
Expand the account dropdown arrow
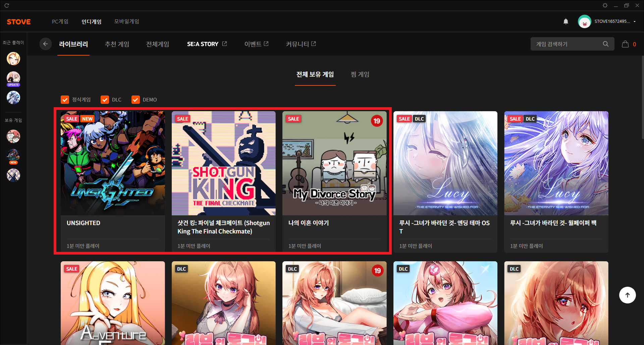(x=635, y=21)
